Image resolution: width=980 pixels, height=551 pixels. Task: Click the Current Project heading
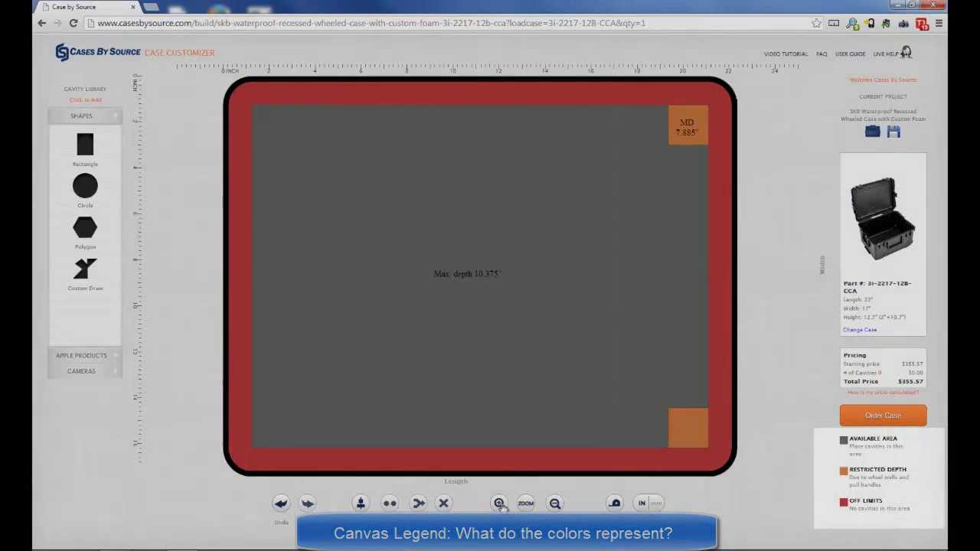[x=883, y=96]
